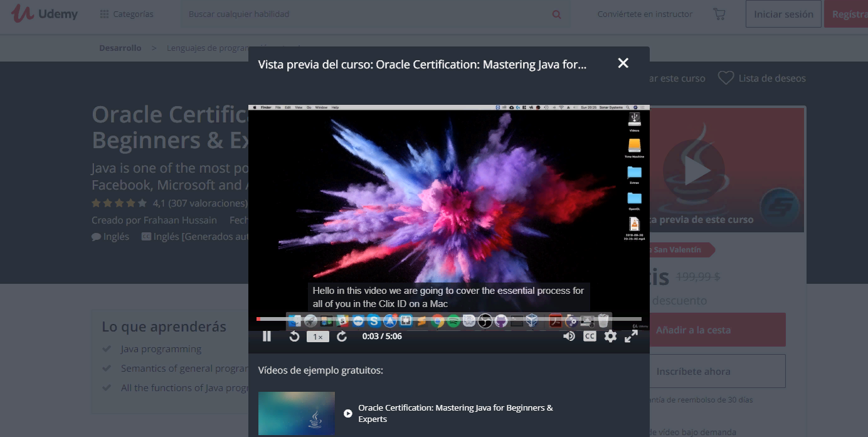Click the Extras folder icon in video
This screenshot has height=437, width=868.
click(634, 173)
